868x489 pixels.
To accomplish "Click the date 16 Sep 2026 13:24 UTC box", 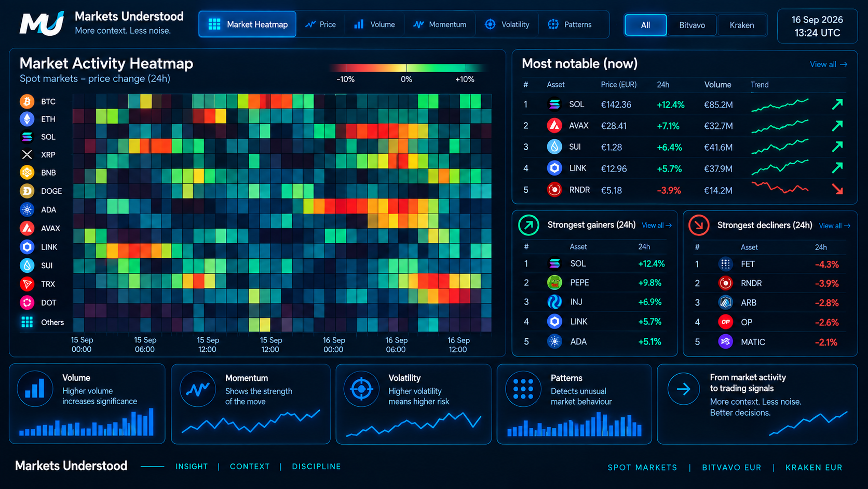I will click(x=817, y=26).
